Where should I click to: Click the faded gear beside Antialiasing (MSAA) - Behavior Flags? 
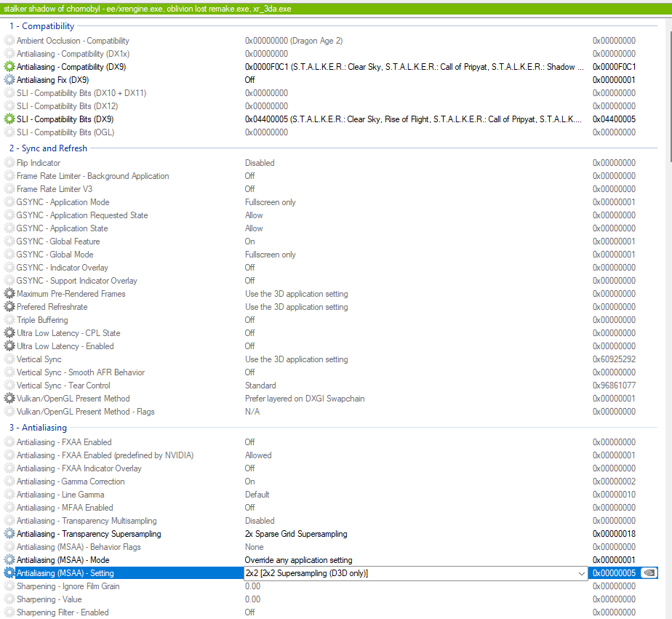tap(9, 547)
